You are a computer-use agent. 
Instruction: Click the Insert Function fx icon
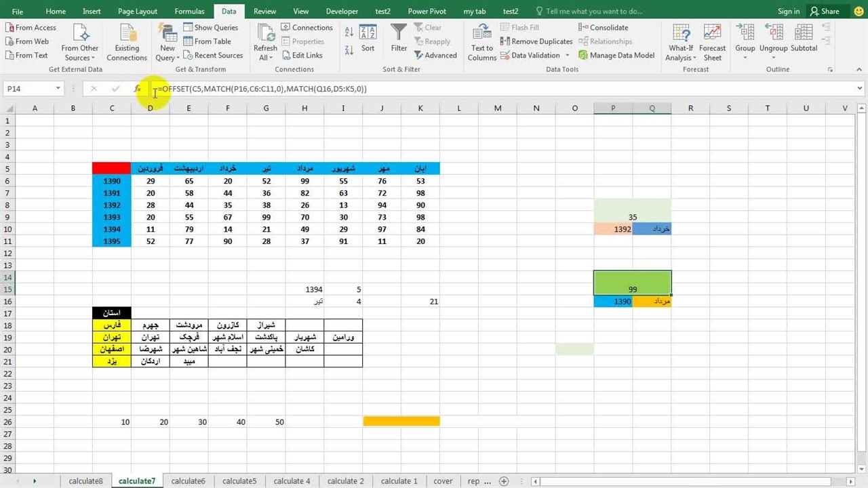[x=138, y=89]
